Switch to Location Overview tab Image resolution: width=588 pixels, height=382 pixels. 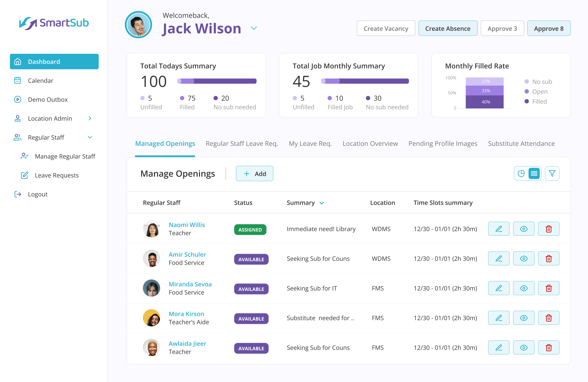click(370, 143)
